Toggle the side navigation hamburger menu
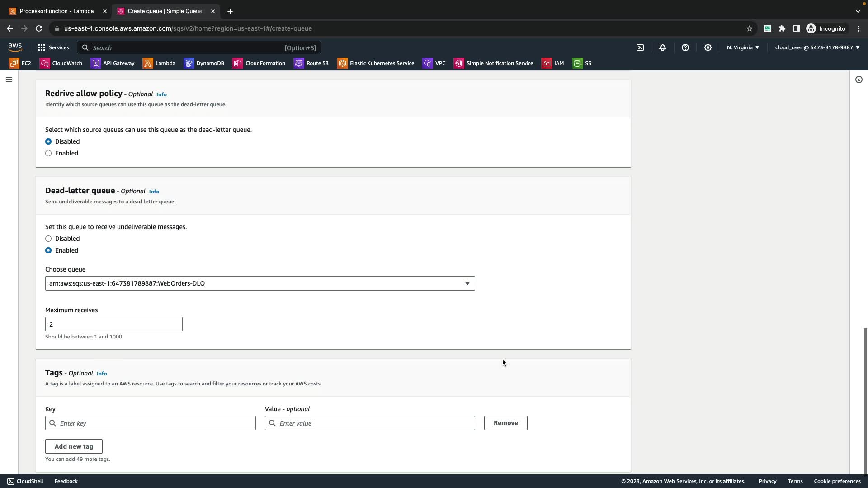868x488 pixels. click(9, 80)
